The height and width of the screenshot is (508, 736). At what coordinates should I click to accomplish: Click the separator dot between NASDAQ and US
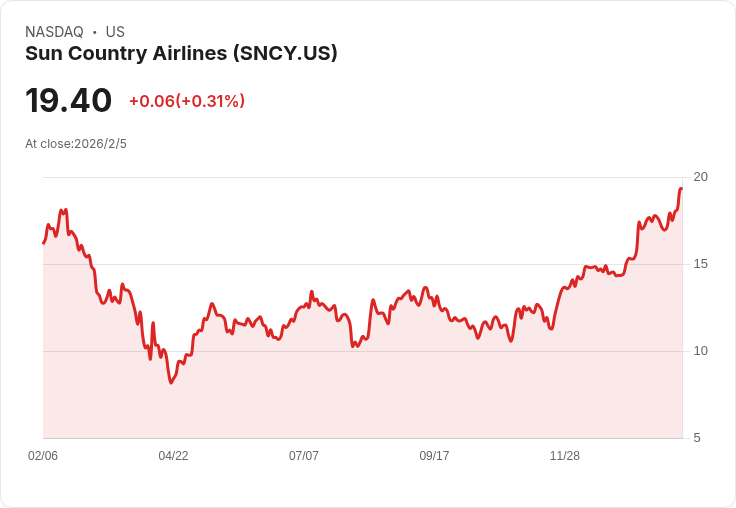point(94,32)
